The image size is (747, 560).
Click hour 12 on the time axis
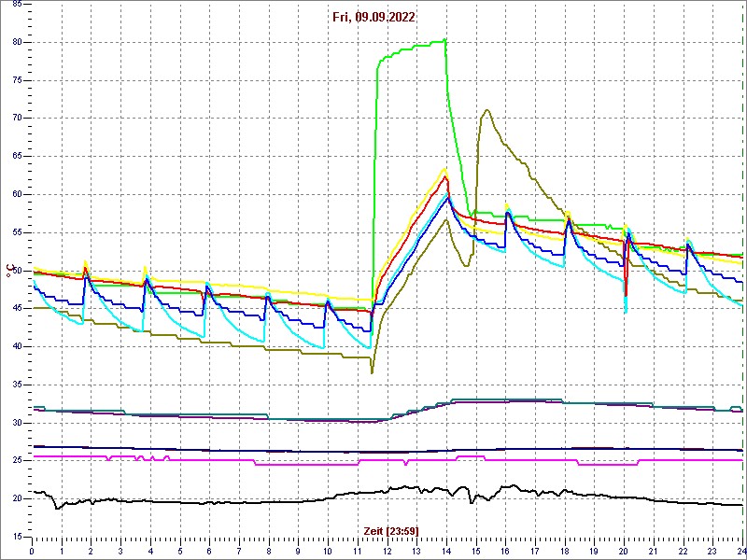click(388, 551)
